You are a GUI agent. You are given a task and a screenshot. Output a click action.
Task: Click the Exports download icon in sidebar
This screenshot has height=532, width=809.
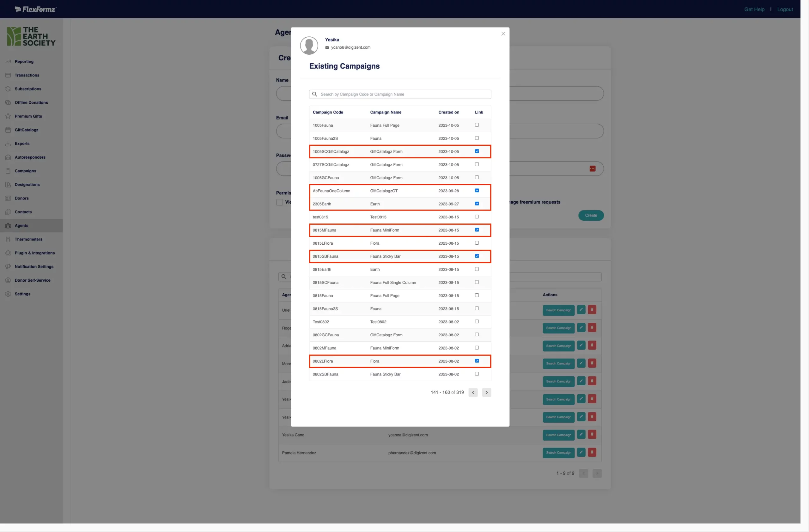coord(8,144)
